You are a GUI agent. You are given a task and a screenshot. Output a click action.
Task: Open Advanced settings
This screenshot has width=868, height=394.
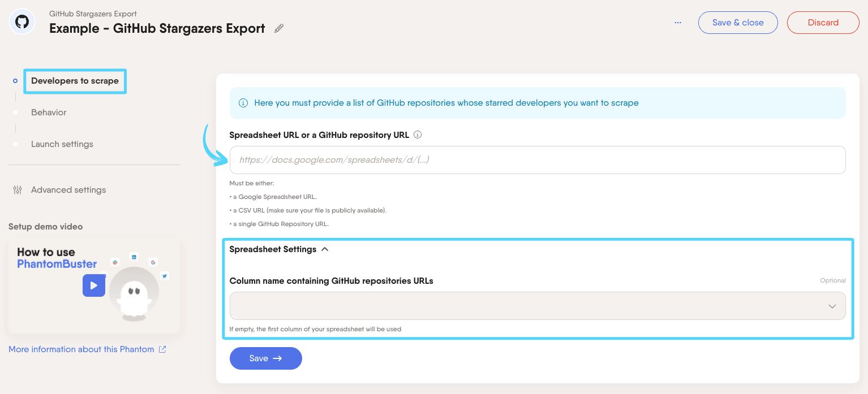pyautogui.click(x=68, y=190)
